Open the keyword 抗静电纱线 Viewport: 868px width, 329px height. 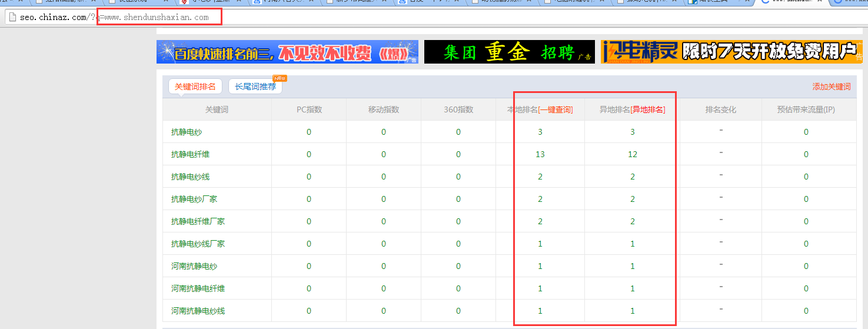pos(190,177)
